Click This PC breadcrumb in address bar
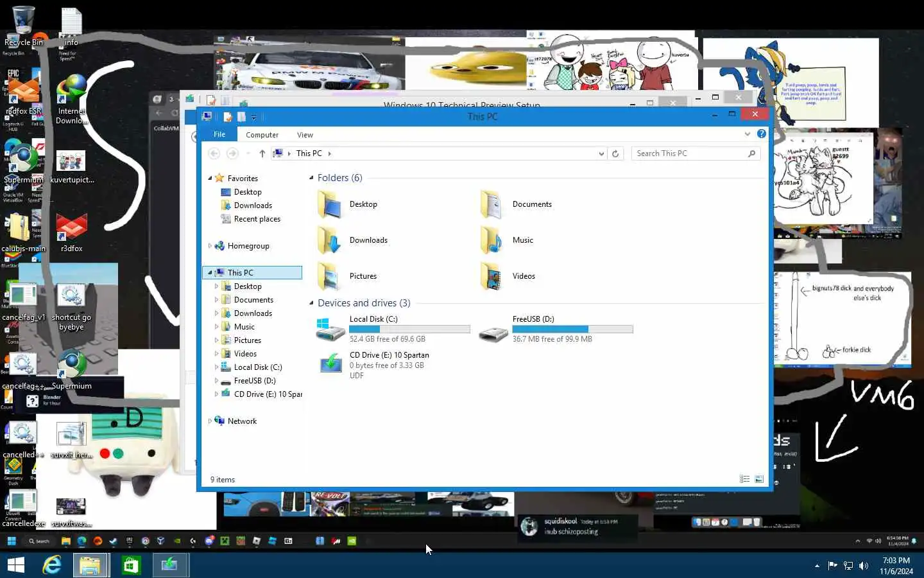Screen dimensions: 924x578 (309, 153)
